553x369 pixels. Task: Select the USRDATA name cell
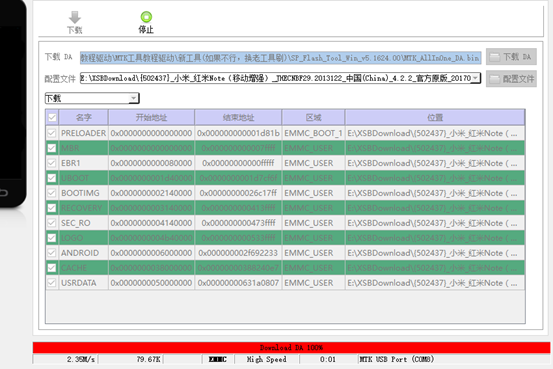(x=84, y=283)
